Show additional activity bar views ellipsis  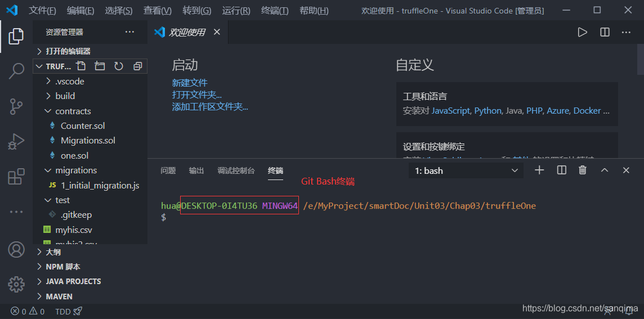(x=16, y=212)
